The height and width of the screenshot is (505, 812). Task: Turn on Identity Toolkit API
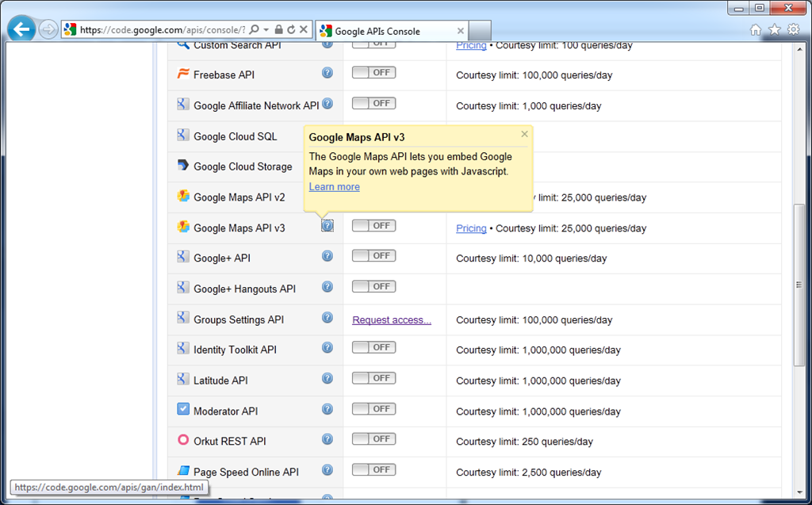point(374,347)
